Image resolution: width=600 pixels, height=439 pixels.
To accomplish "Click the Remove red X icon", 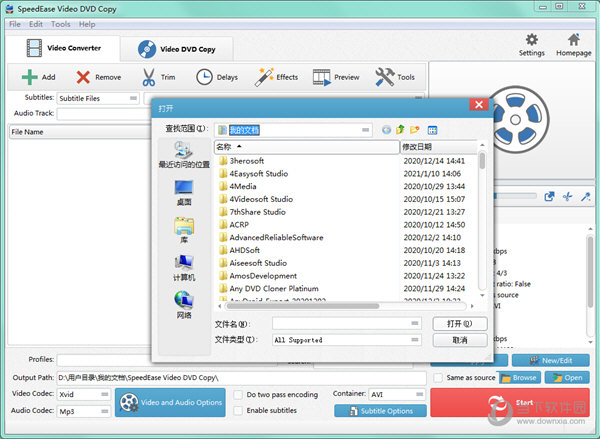I will tap(83, 77).
